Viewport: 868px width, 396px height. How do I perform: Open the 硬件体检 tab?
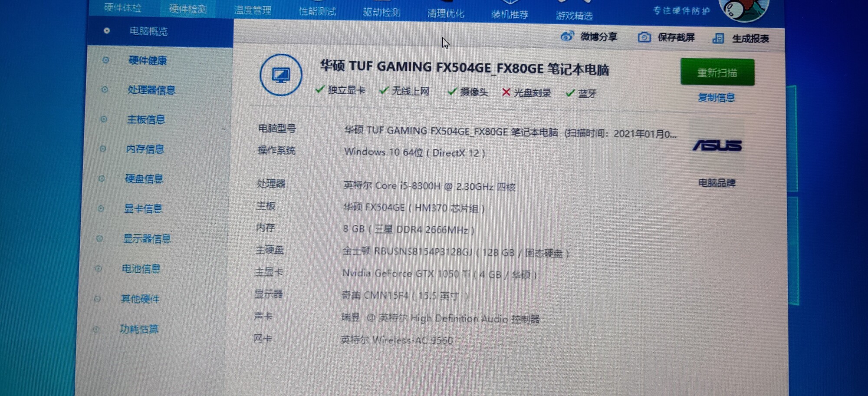[123, 7]
